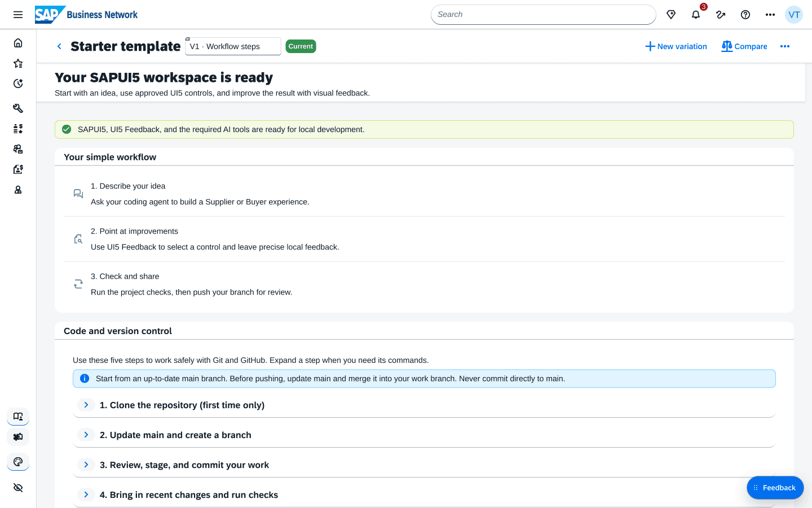812x508 pixels.
Task: Open the floating Feedback button
Action: [775, 488]
